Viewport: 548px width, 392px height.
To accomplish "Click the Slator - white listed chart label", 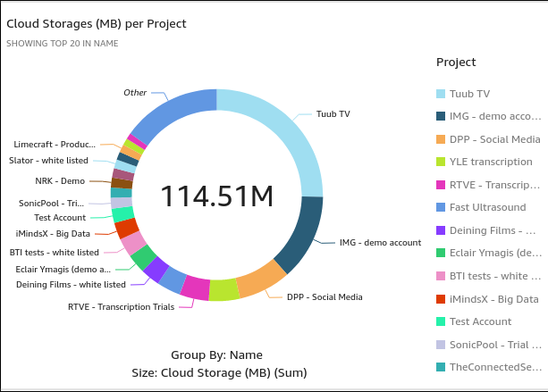I will [x=48, y=161].
